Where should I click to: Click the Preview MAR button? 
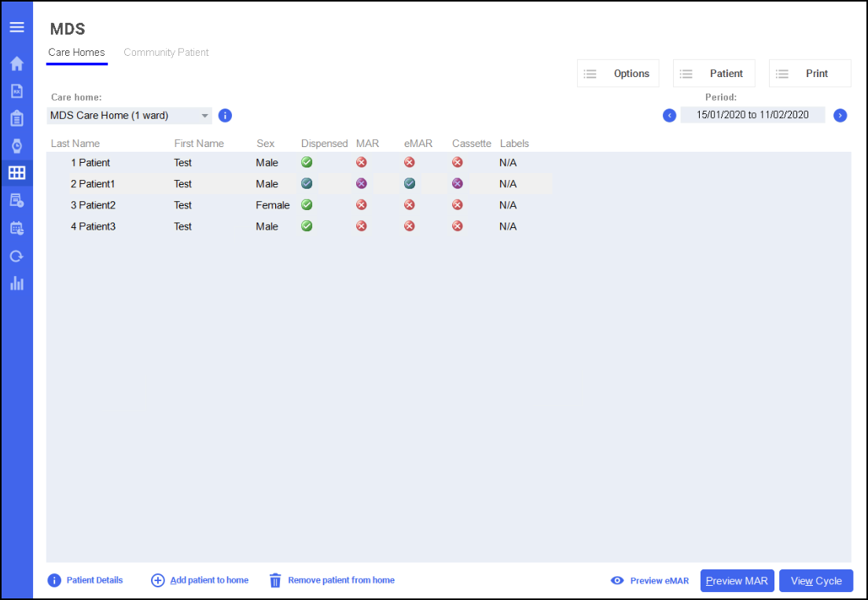pos(737,581)
